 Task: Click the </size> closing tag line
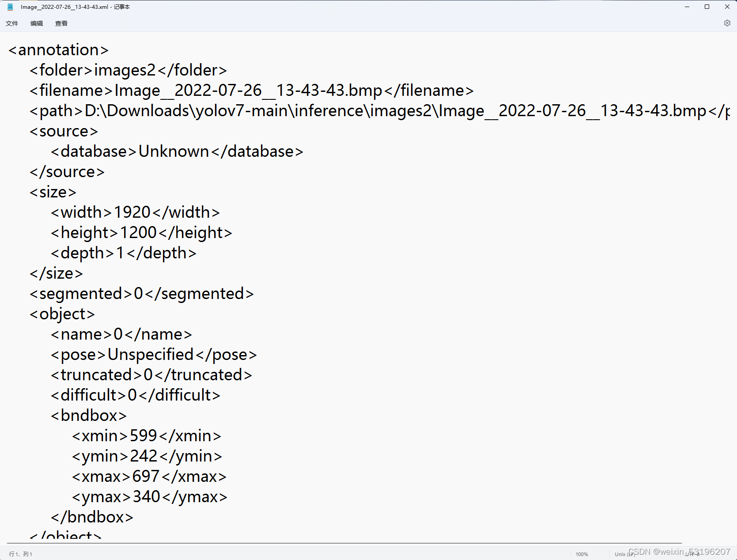(x=56, y=273)
